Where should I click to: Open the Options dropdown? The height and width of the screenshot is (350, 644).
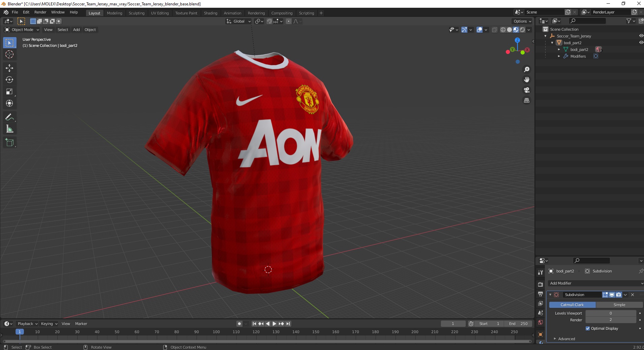coord(522,21)
